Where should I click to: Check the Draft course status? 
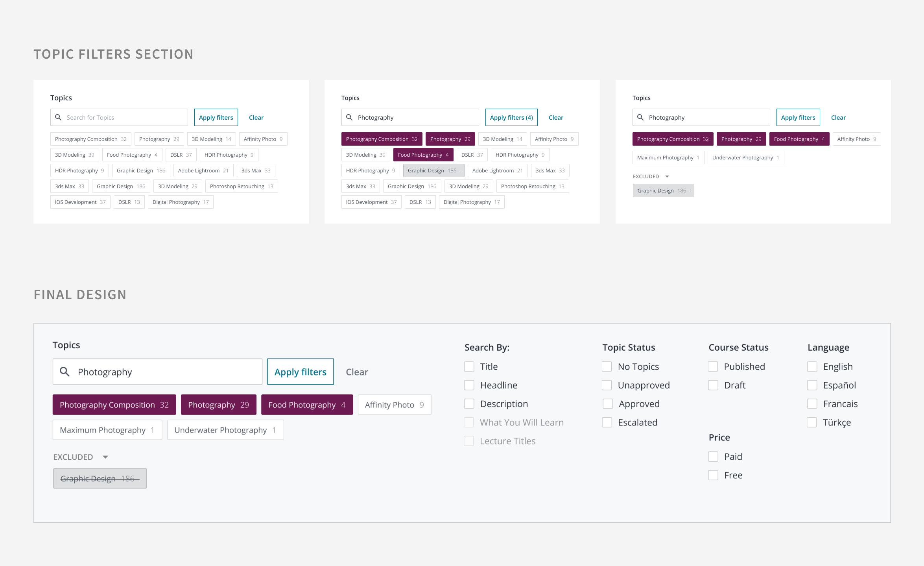point(713,385)
